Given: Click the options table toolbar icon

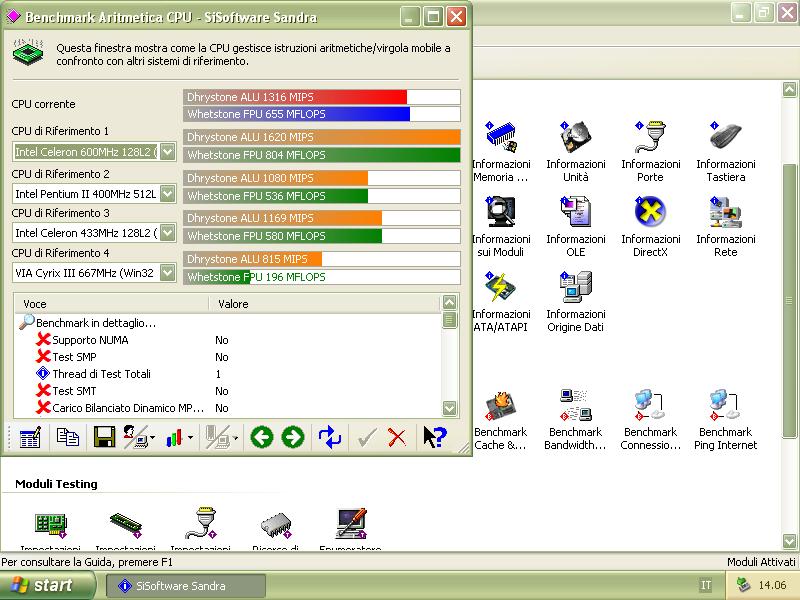Looking at the screenshot, I should 30,437.
